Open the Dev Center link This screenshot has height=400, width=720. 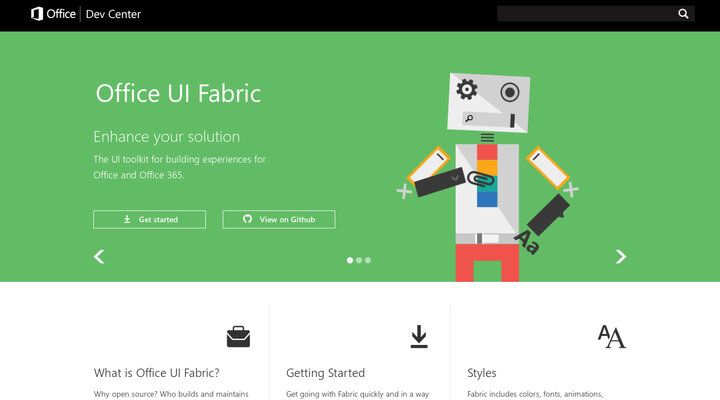[x=113, y=14]
